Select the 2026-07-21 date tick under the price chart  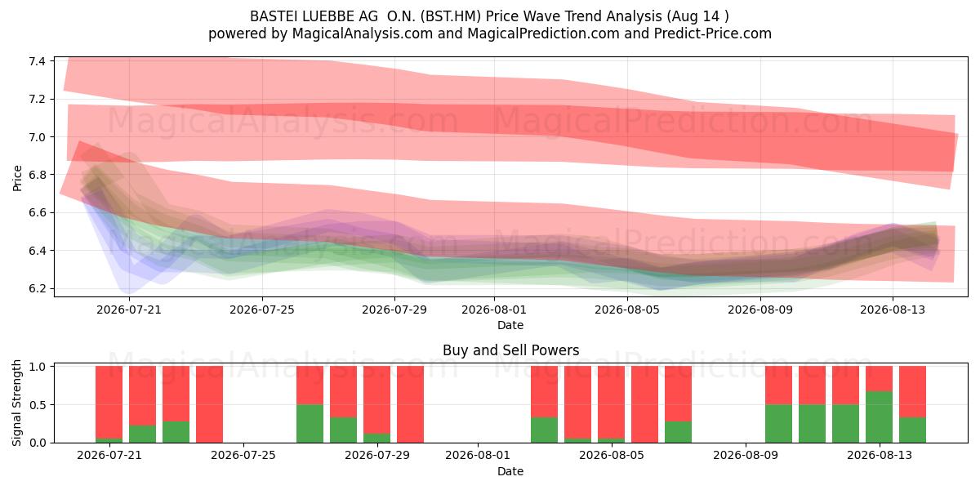pos(129,310)
